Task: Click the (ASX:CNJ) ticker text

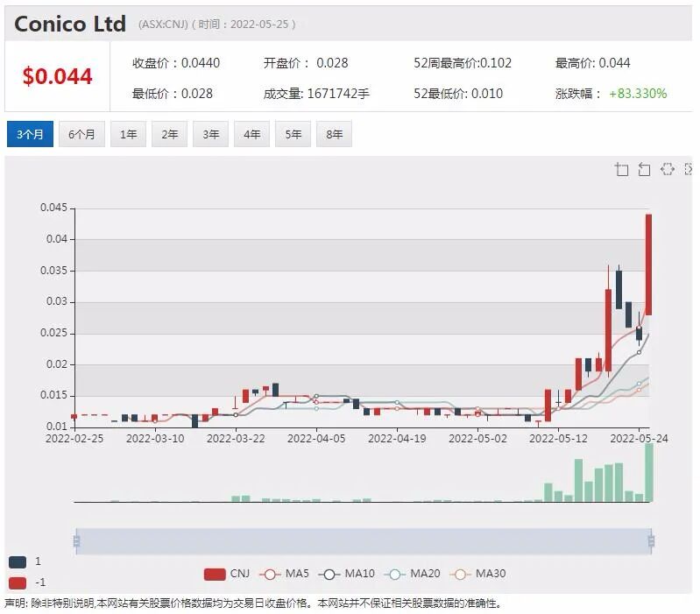Action: click(164, 25)
